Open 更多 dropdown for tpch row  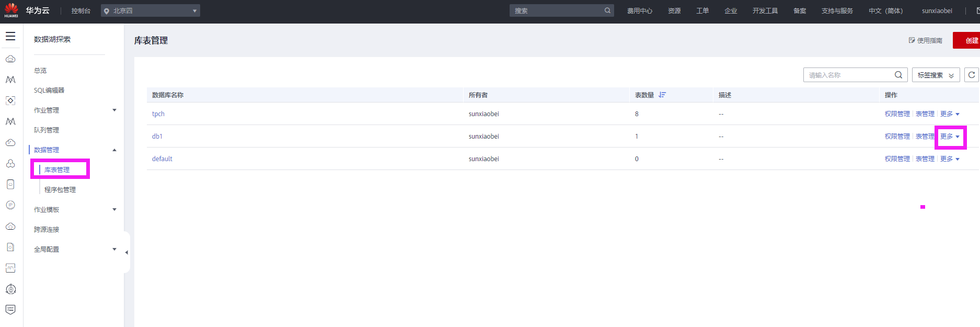pyautogui.click(x=950, y=114)
